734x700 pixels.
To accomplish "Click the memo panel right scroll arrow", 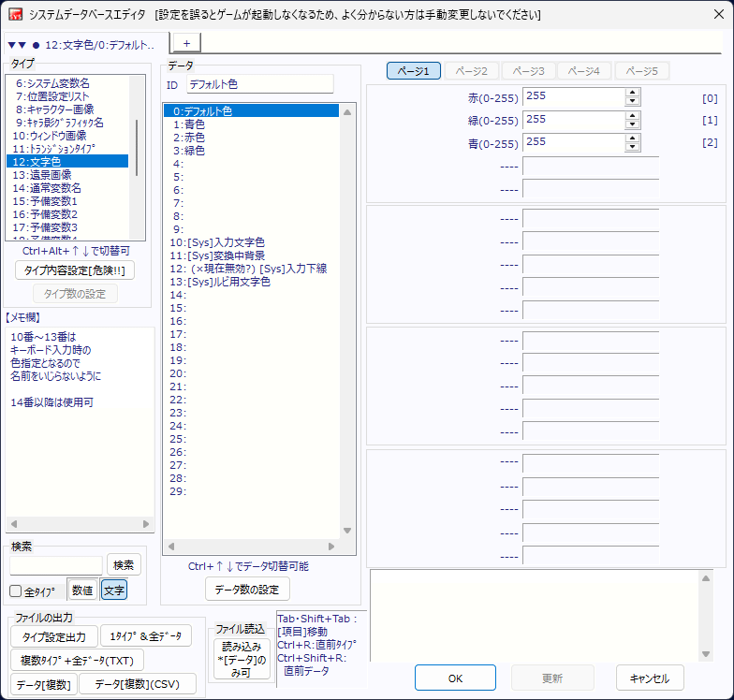I will point(146,524).
